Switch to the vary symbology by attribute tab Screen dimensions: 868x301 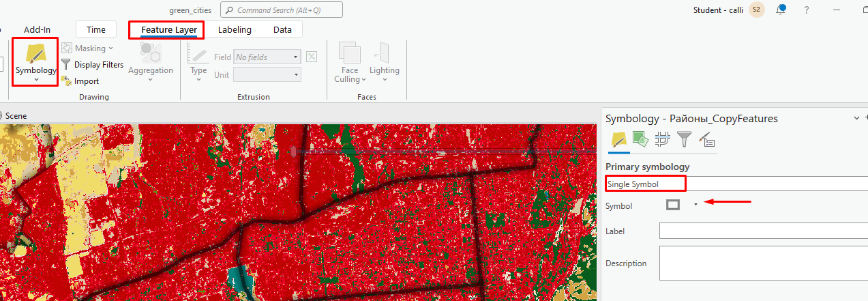point(640,140)
